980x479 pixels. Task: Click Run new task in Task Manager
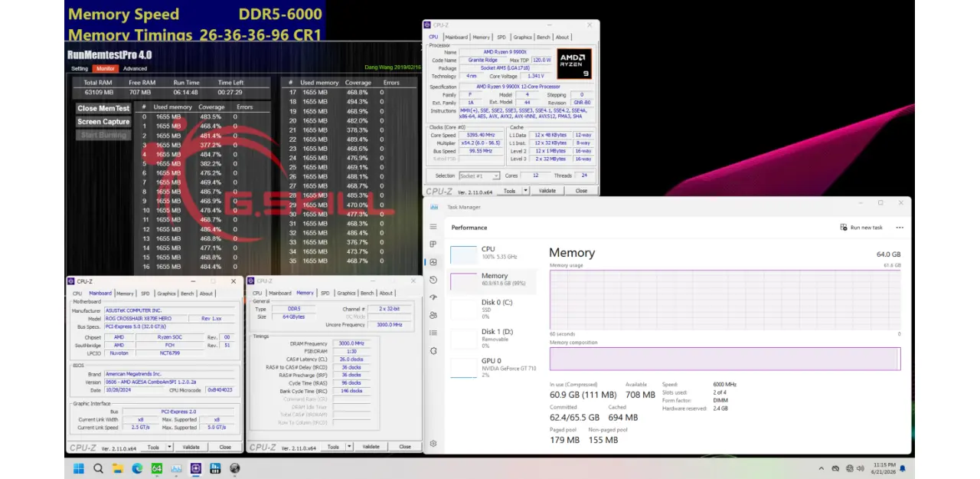pyautogui.click(x=861, y=228)
